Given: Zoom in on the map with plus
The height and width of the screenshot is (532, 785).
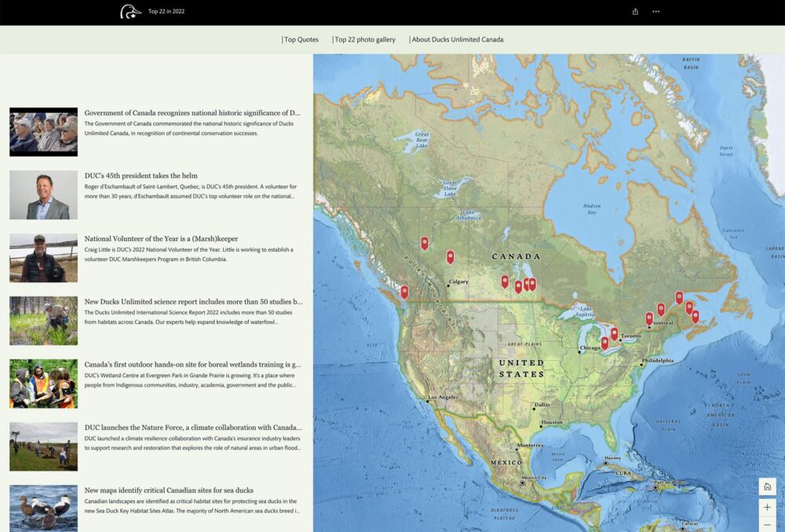Looking at the screenshot, I should (767, 508).
